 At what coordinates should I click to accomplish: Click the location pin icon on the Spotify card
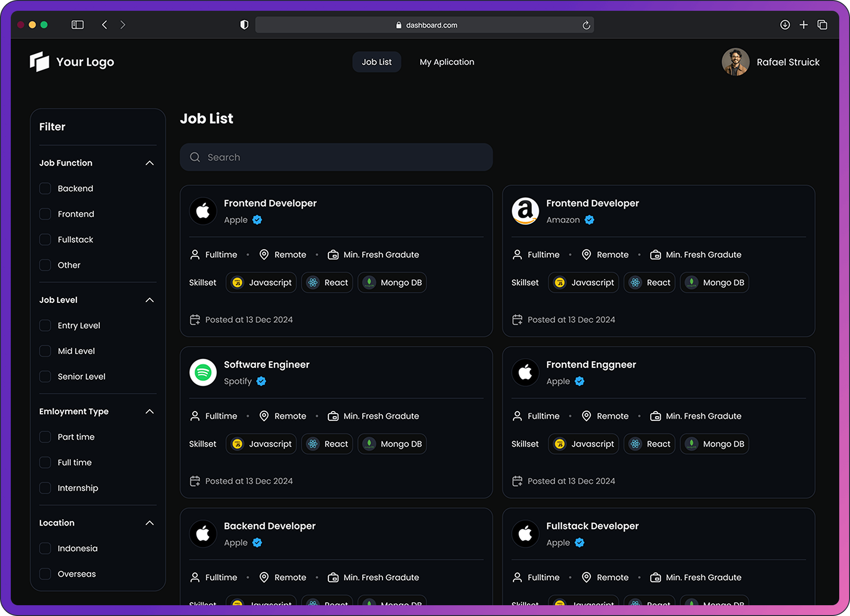point(264,416)
